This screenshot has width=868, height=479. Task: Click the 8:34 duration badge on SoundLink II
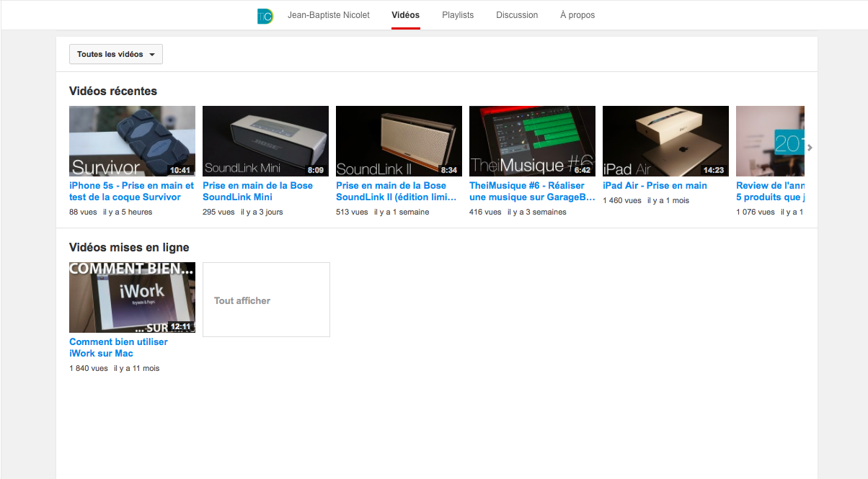449,171
